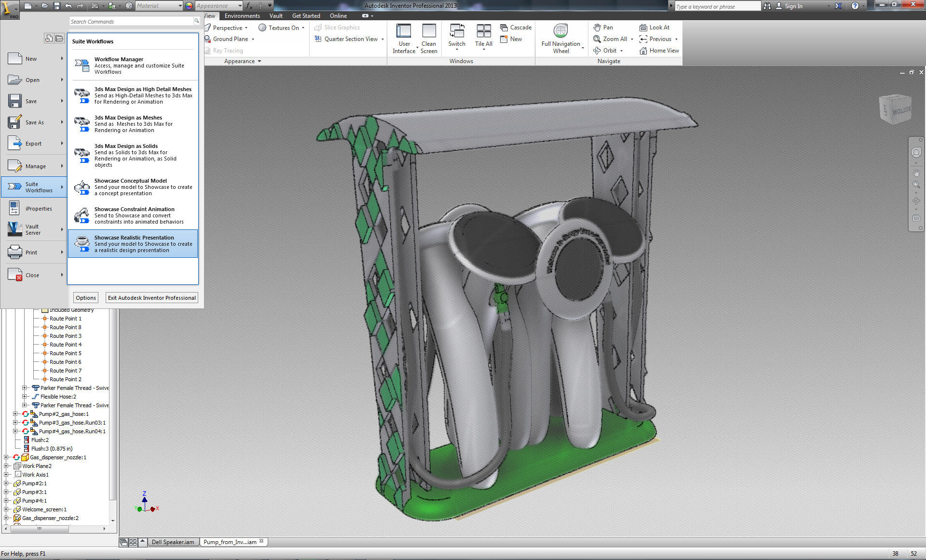Open Ground Plane dropdown arrow
This screenshot has width=926, height=560.
tap(253, 39)
